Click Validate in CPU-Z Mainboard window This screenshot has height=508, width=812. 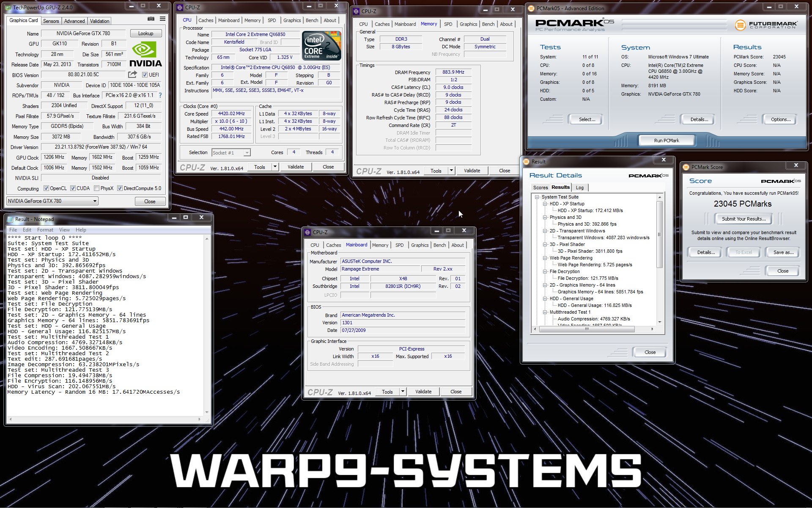[423, 392]
